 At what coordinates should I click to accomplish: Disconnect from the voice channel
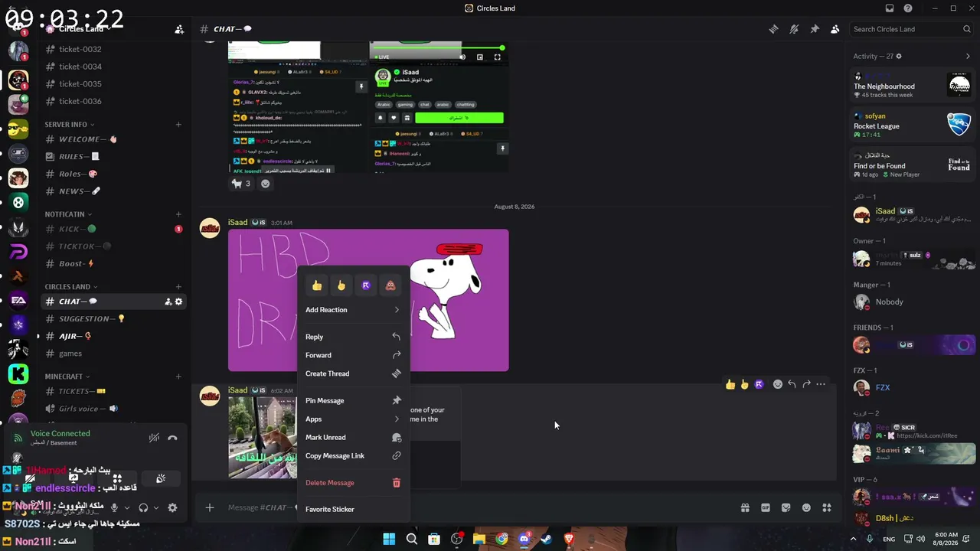tap(172, 438)
